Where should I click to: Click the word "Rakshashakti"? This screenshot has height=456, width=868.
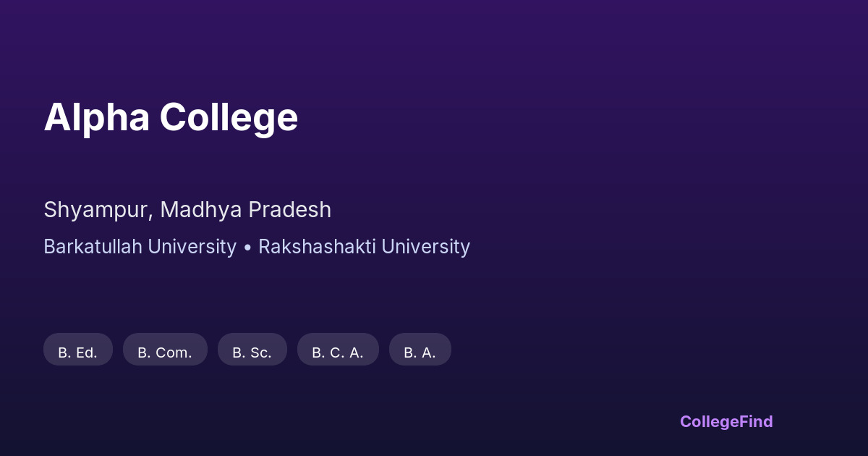[317, 247]
